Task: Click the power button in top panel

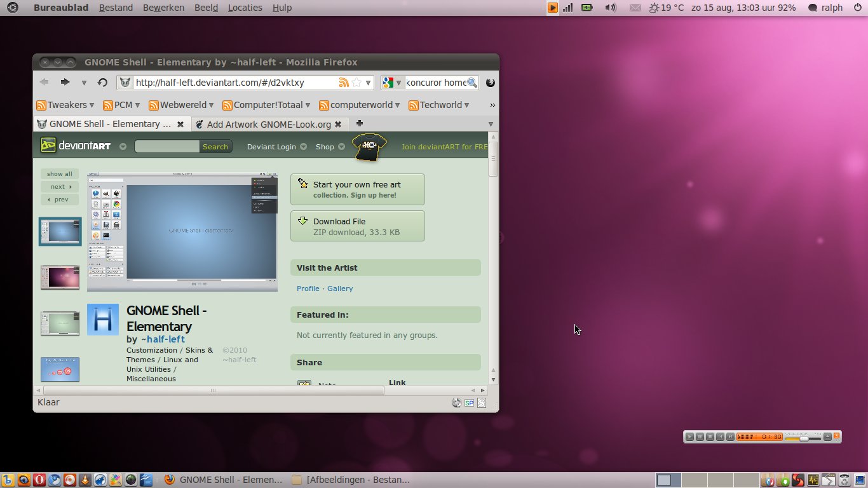Action: [x=857, y=8]
